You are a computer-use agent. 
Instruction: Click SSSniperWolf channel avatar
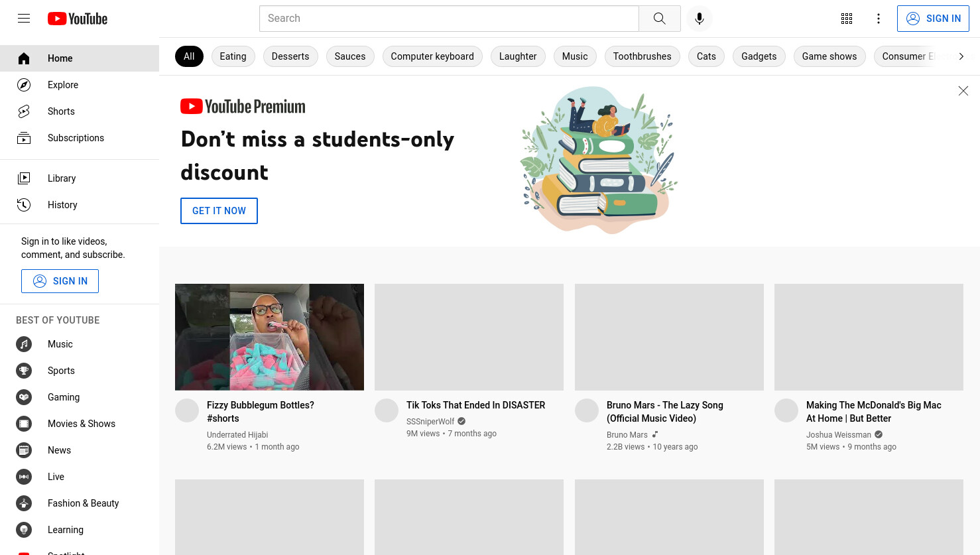point(387,410)
